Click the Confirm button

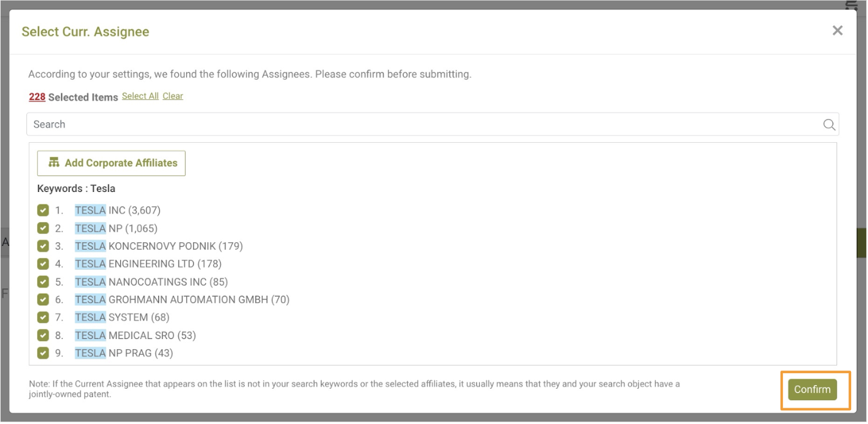pyautogui.click(x=813, y=389)
